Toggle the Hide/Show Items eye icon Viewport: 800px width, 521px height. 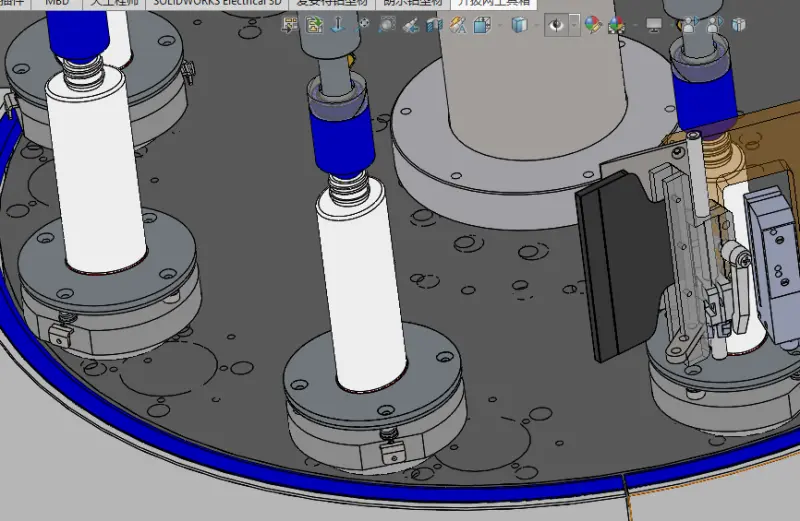click(x=556, y=25)
